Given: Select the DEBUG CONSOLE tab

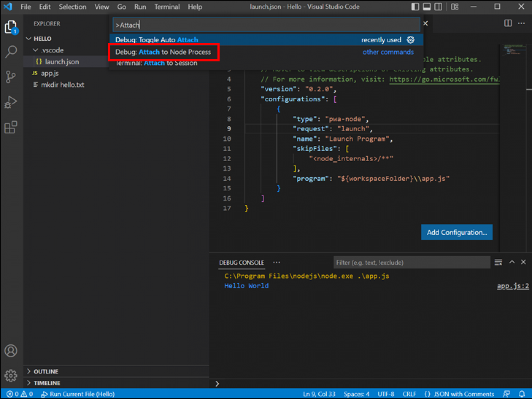Looking at the screenshot, I should pyautogui.click(x=241, y=262).
